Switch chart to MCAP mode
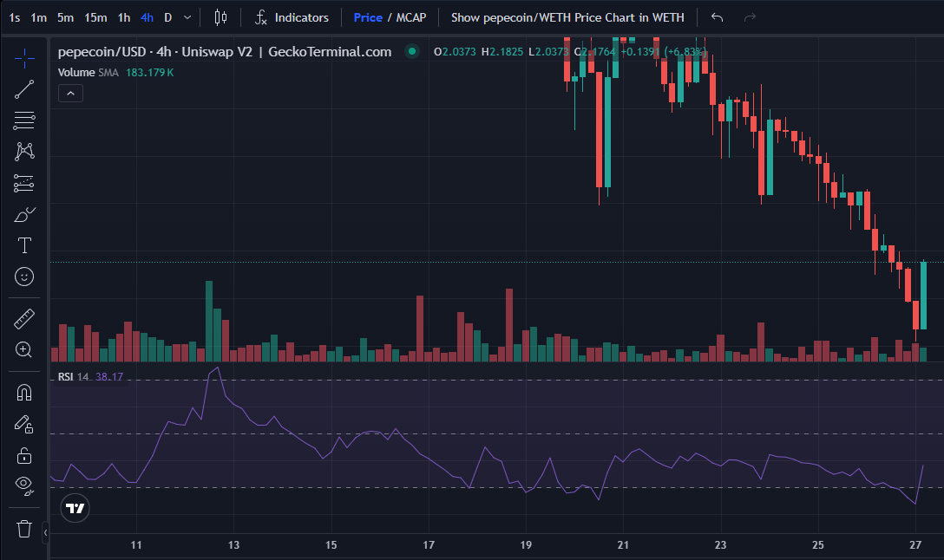Image resolution: width=944 pixels, height=560 pixels. [411, 17]
